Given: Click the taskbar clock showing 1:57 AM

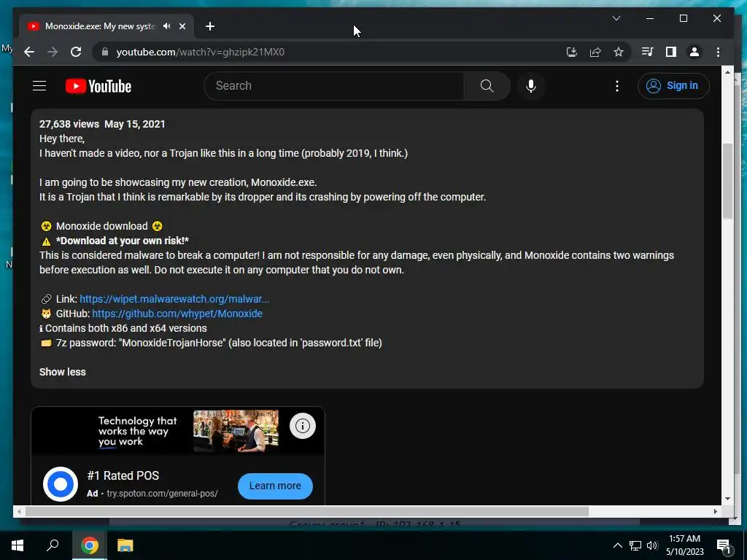Looking at the screenshot, I should point(684,545).
